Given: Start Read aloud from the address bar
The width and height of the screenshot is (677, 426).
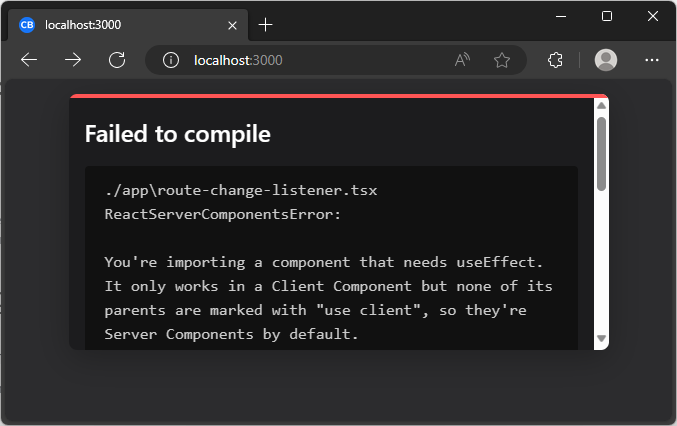Looking at the screenshot, I should point(462,60).
